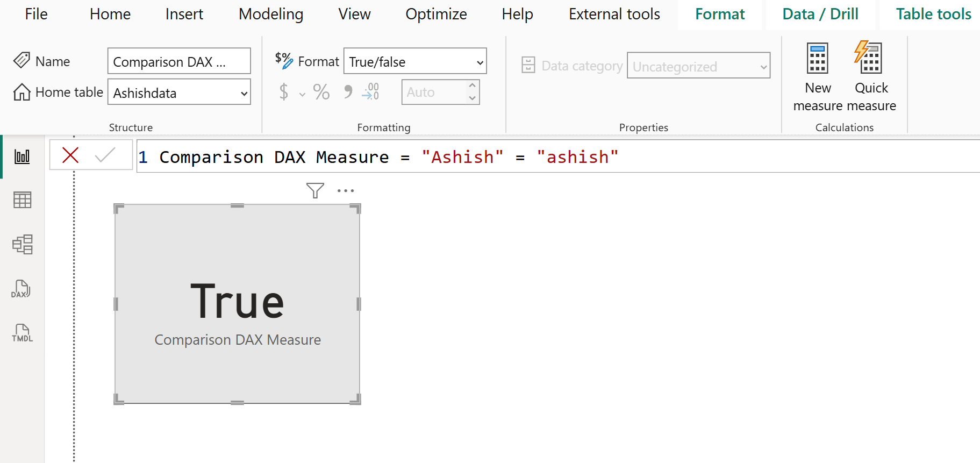Screen dimensions: 980x463
Task: Click the measure Name input field
Action: click(178, 61)
